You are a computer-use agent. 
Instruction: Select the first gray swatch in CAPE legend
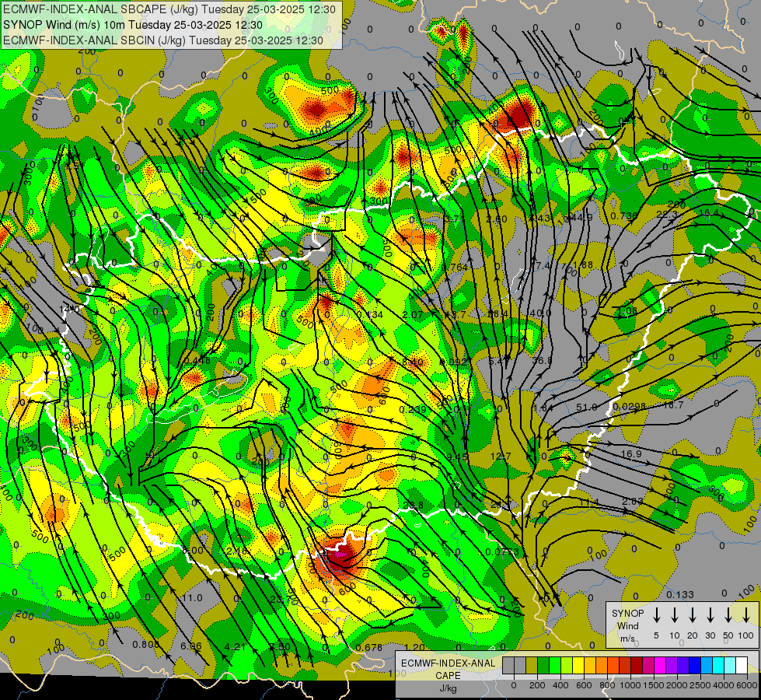point(508,665)
